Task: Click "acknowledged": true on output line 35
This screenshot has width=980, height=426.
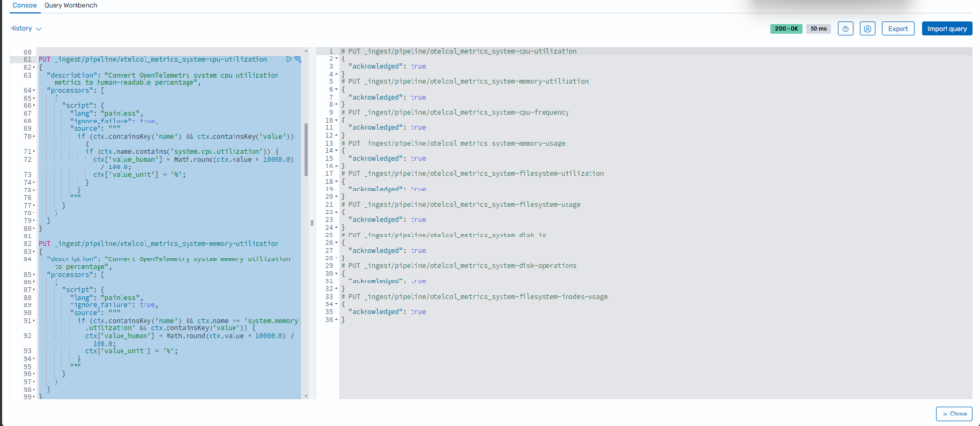Action: 387,311
